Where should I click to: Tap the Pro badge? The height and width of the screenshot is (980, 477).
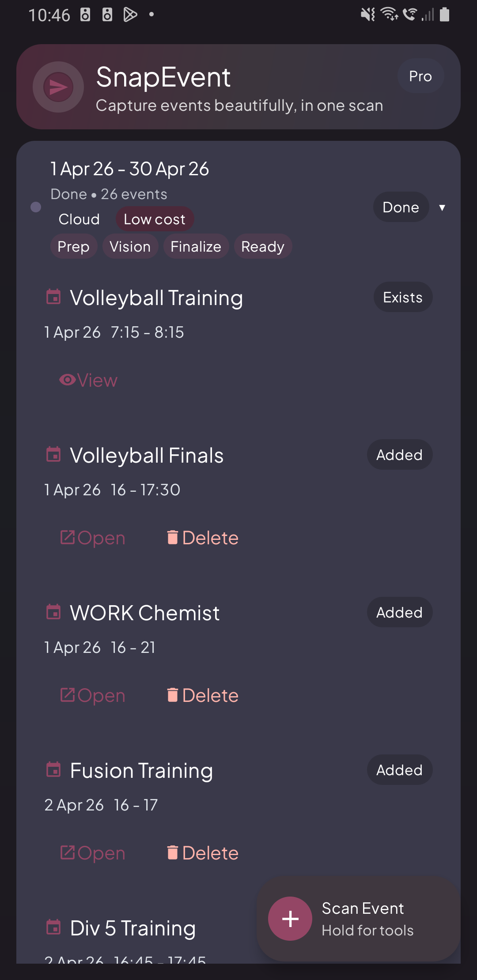point(420,76)
